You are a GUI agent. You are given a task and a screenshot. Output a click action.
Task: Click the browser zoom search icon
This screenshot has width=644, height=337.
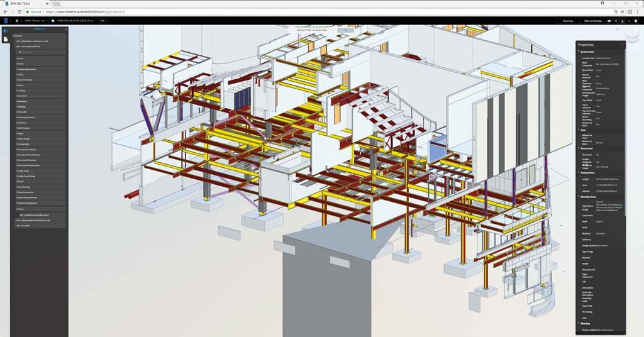click(616, 11)
